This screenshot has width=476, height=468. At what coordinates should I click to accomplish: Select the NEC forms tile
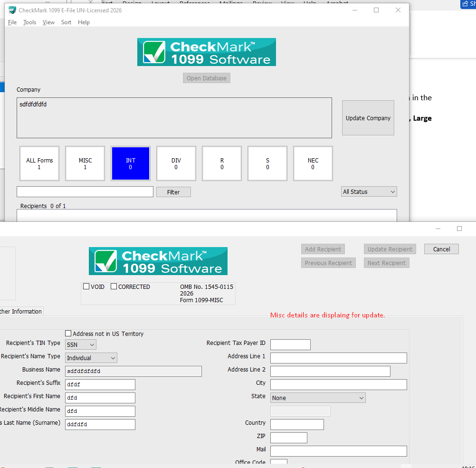click(313, 163)
